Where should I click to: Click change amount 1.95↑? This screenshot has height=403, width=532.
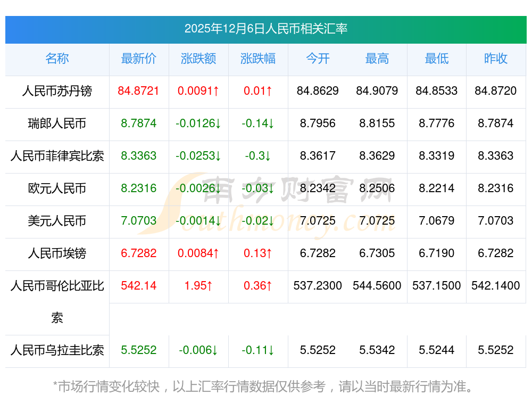[x=198, y=285]
